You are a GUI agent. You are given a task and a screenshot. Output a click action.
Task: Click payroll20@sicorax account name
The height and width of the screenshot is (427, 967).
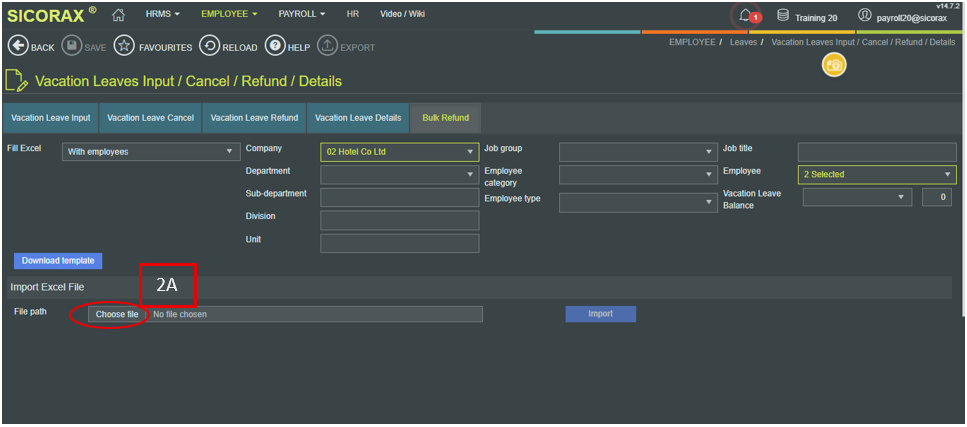[911, 18]
